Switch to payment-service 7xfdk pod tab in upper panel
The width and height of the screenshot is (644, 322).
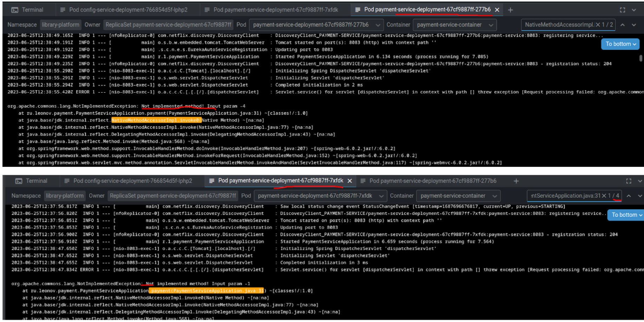[x=271, y=10]
